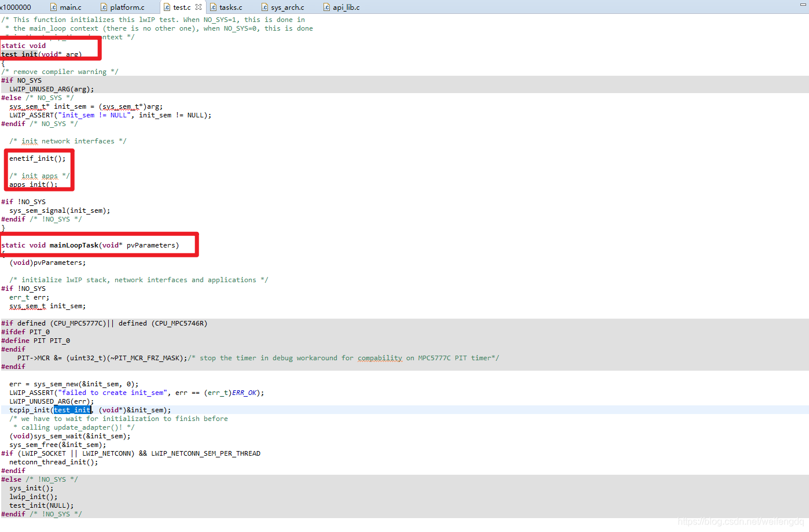Place cursor on 'sys_sem_signal(init_sem);' line
The image size is (809, 532).
pos(60,210)
